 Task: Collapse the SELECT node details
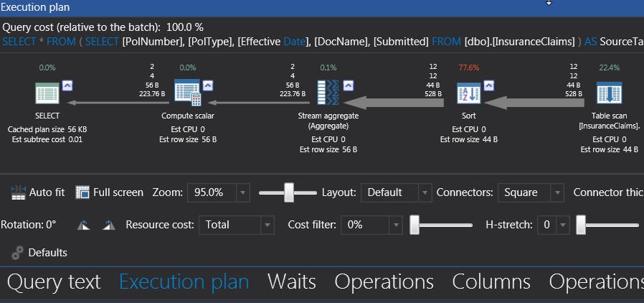pos(67,85)
